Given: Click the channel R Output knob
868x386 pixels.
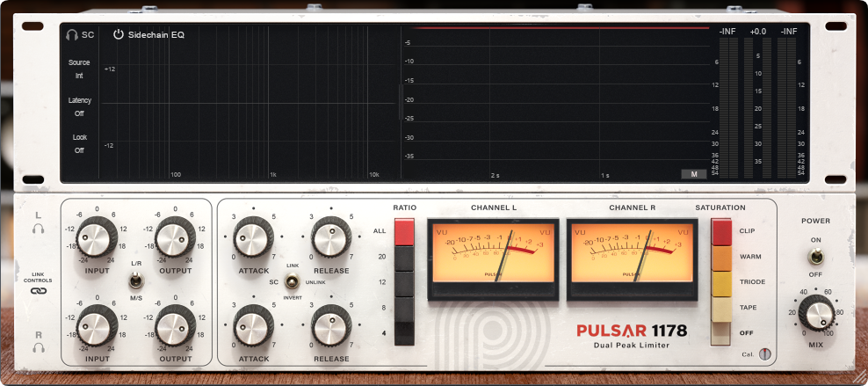Looking at the screenshot, I should point(175,325).
